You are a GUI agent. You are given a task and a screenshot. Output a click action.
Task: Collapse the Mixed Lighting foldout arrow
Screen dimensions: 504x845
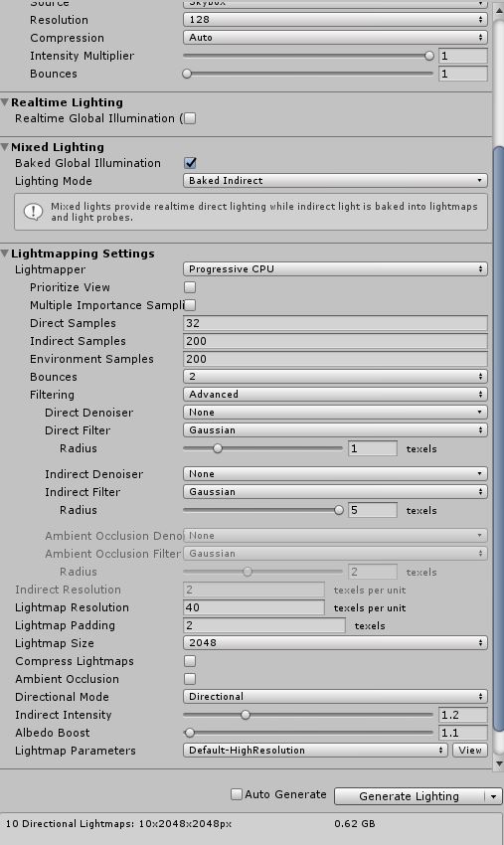tap(5, 147)
